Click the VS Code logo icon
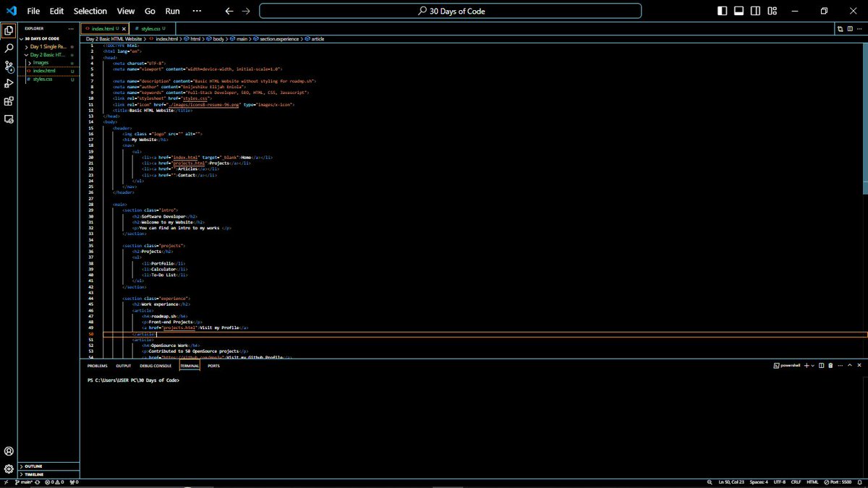 click(x=10, y=11)
